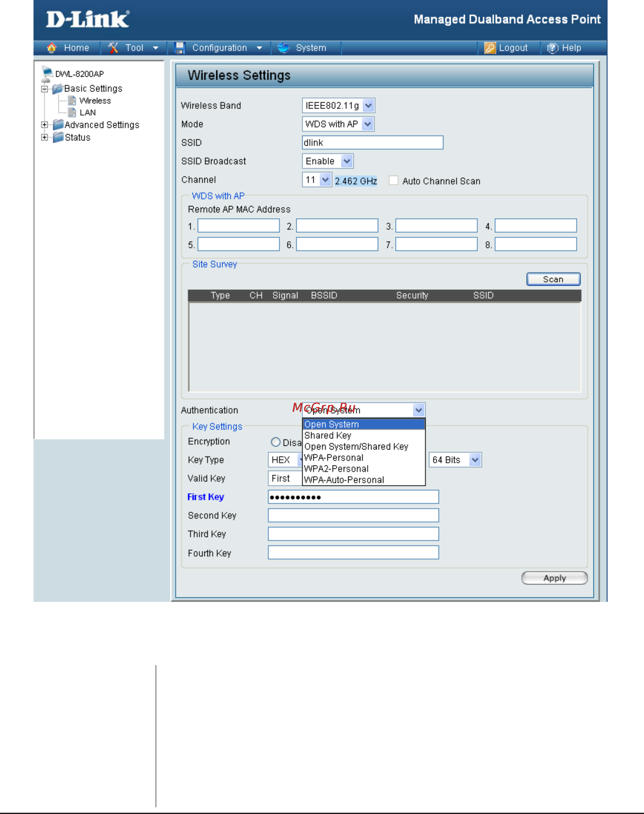The height and width of the screenshot is (814, 644).
Task: Choose WPA-Auto-Personal in authentication list
Action: [364, 480]
